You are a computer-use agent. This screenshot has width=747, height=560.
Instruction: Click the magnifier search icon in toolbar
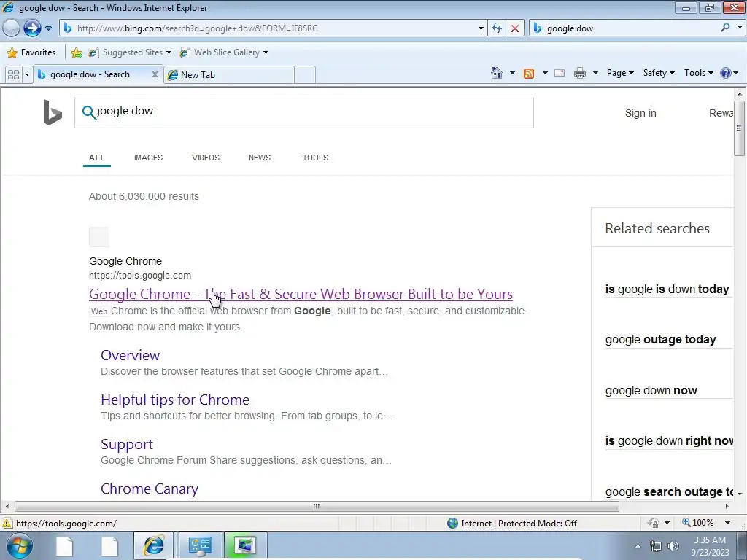[725, 28]
